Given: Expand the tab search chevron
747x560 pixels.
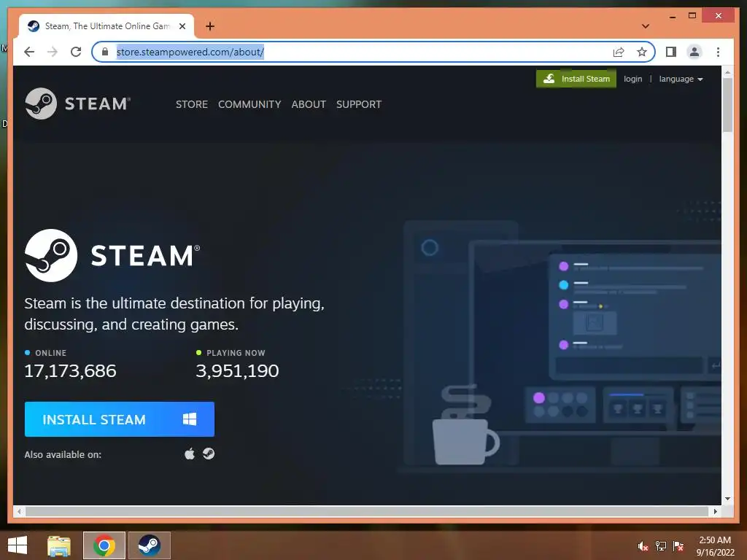Looking at the screenshot, I should [x=645, y=26].
